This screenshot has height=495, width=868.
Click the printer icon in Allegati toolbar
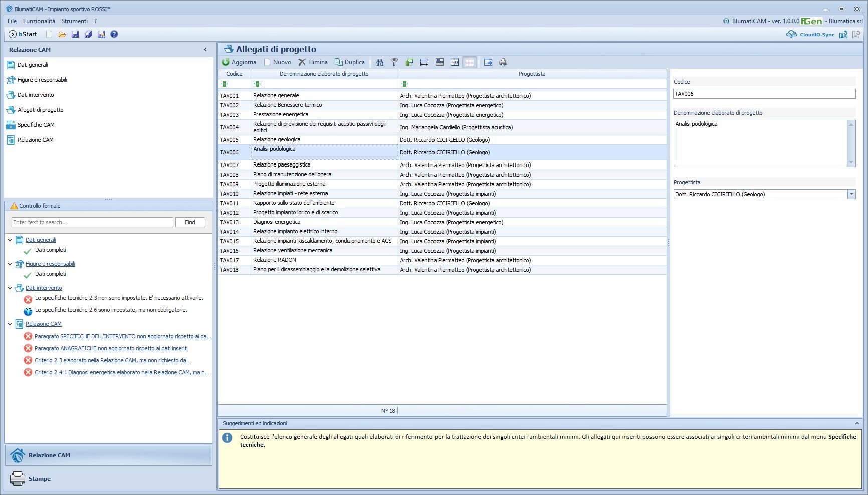(503, 62)
